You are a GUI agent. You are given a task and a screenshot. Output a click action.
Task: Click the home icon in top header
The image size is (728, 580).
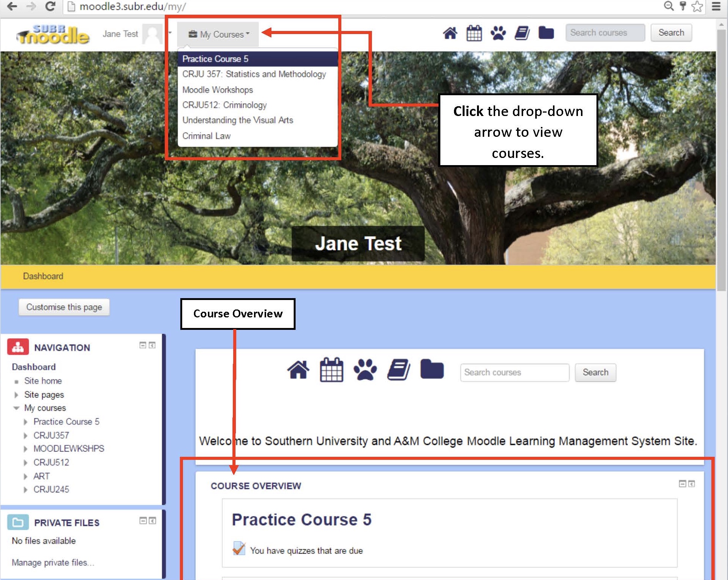click(450, 33)
